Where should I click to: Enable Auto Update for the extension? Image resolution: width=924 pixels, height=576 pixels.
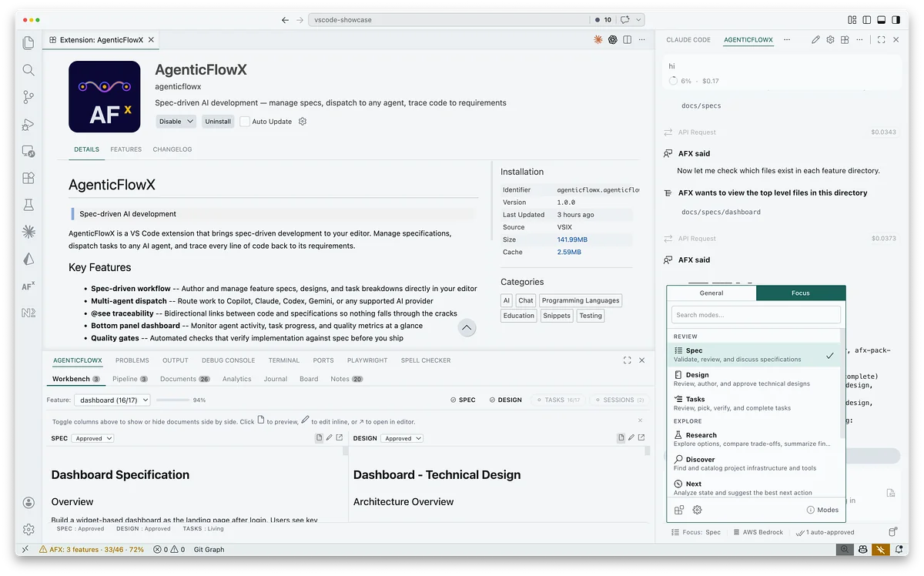[x=245, y=121]
